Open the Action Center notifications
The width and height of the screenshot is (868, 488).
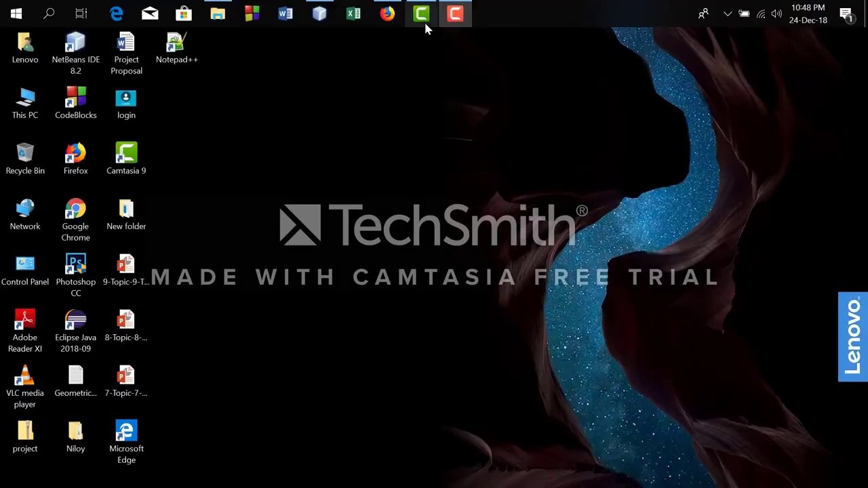point(846,14)
